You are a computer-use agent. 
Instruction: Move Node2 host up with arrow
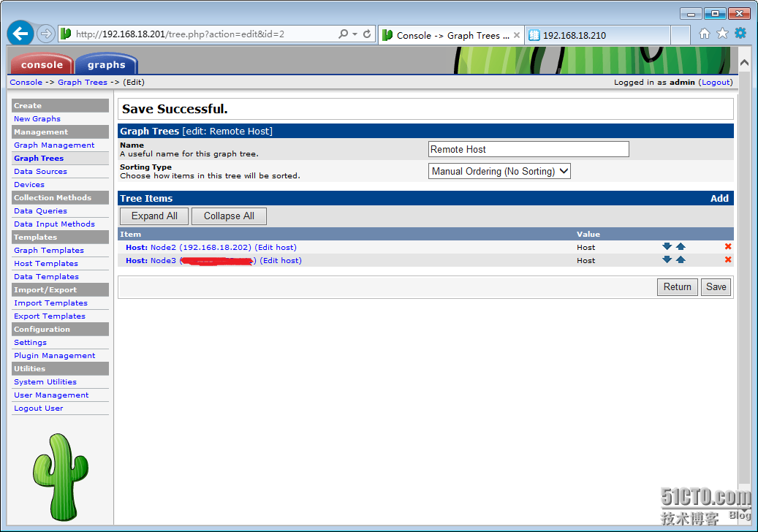(681, 246)
